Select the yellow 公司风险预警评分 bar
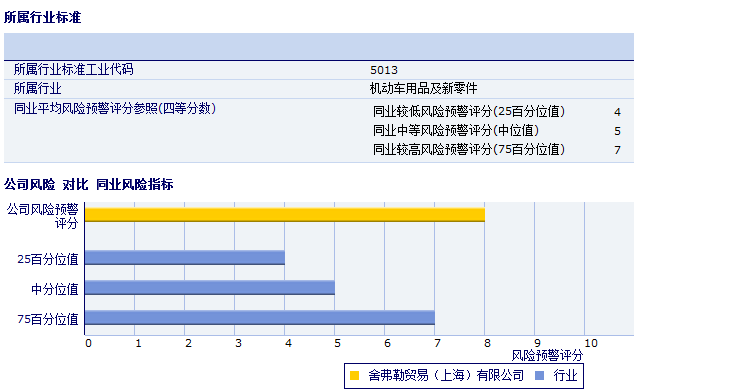 (285, 215)
